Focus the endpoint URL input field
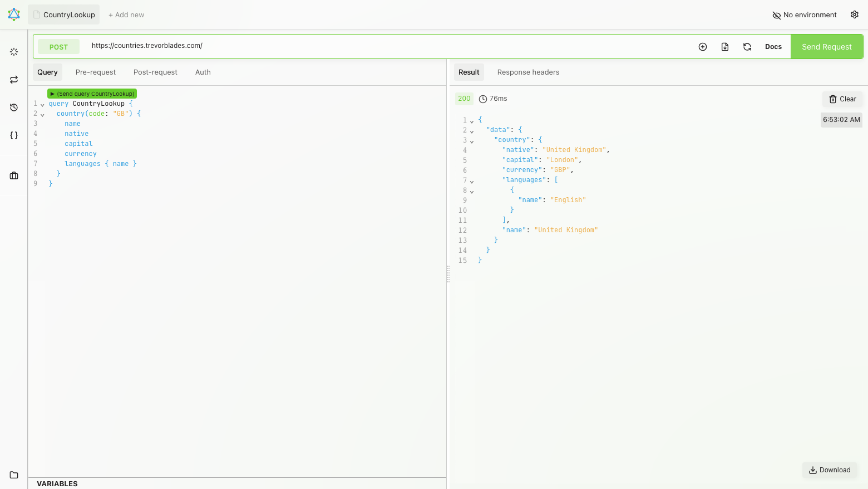Image resolution: width=868 pixels, height=489 pixels. click(x=389, y=46)
